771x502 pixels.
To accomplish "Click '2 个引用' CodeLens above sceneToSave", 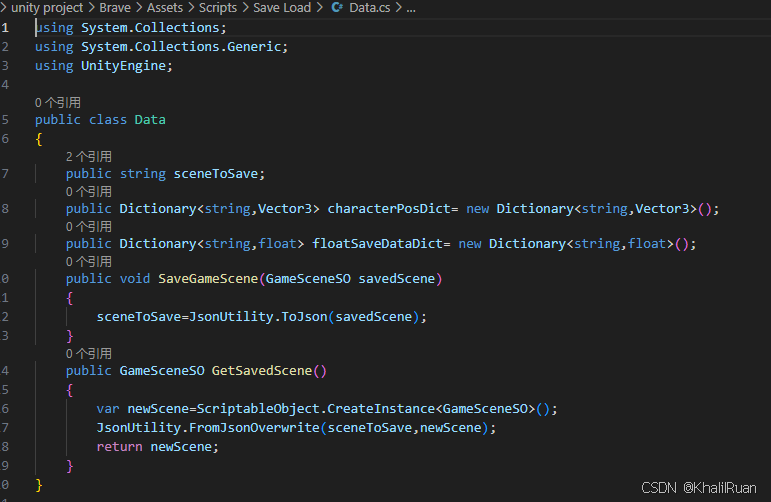I will tap(89, 156).
